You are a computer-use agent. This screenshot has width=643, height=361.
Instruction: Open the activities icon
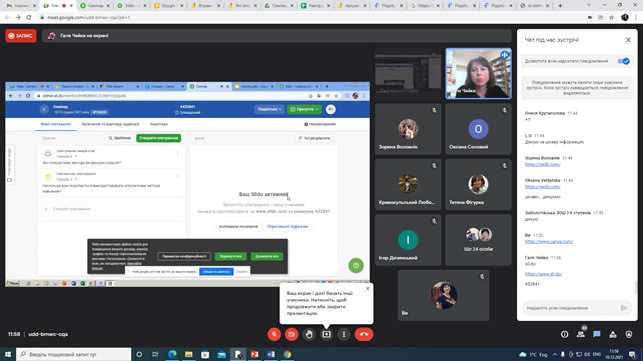tap(613, 334)
